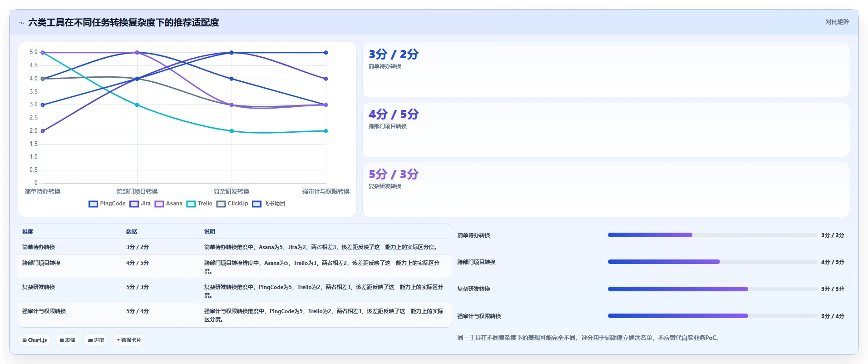Toggle the Jira series in the chart legend

click(140, 204)
